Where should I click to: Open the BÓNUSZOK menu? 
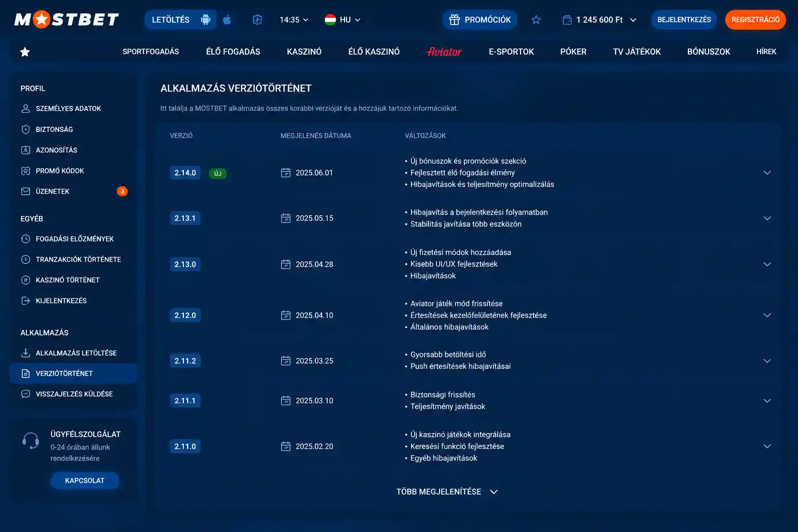pos(709,51)
